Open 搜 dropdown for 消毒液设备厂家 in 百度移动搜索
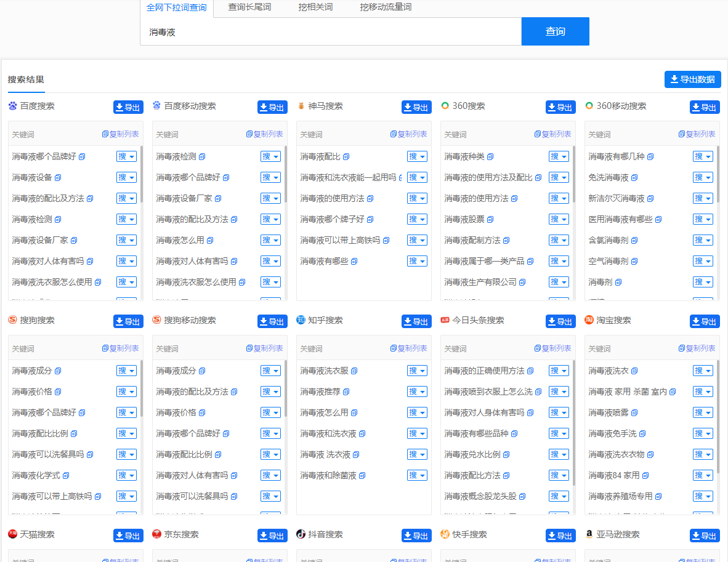 coord(270,199)
